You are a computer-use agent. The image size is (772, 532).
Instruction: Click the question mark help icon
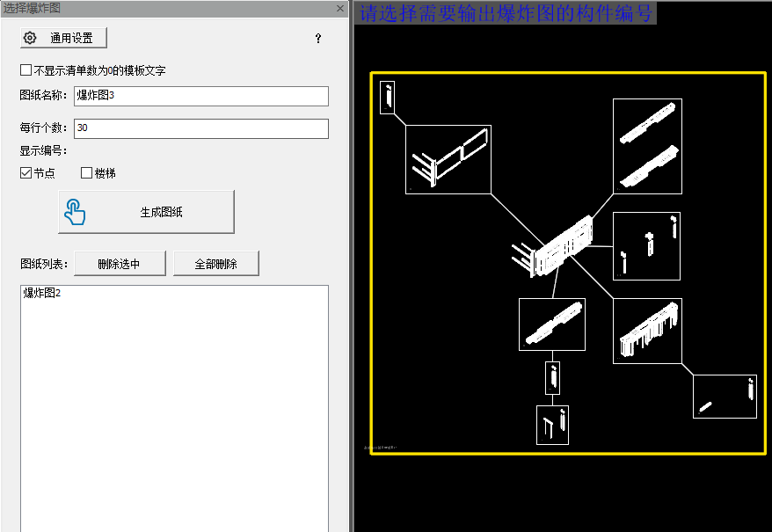(318, 38)
